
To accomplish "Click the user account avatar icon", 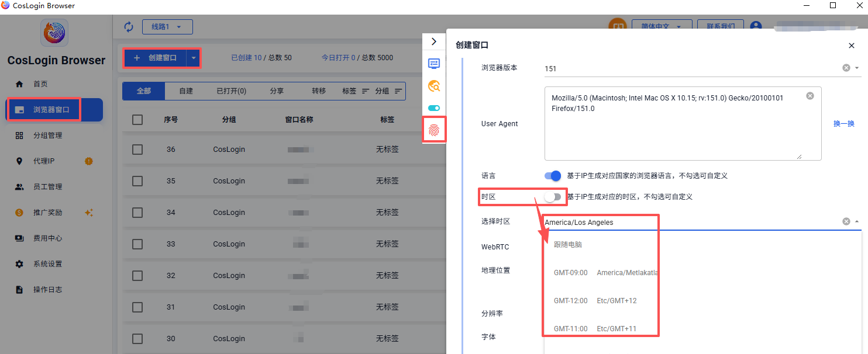I will click(x=756, y=27).
